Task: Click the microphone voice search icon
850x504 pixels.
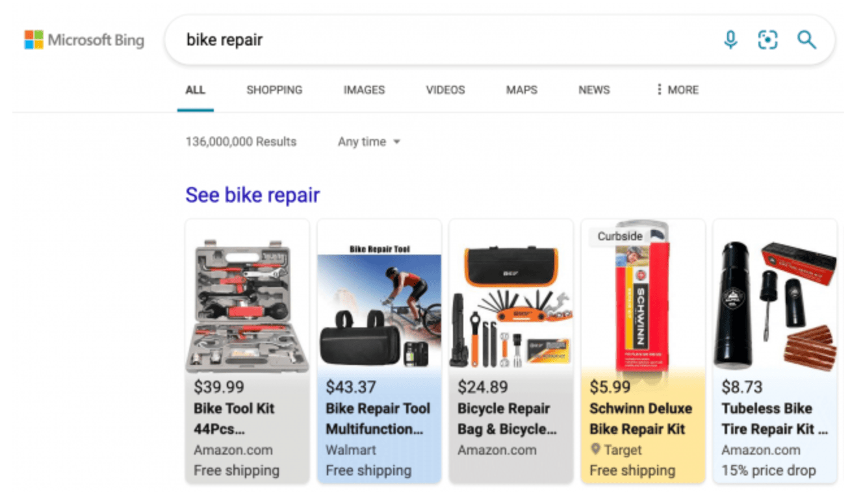Action: [731, 40]
